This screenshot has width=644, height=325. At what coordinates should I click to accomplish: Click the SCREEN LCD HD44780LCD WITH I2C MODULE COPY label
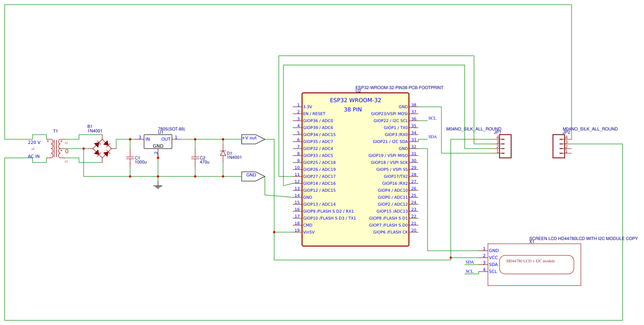coord(584,238)
